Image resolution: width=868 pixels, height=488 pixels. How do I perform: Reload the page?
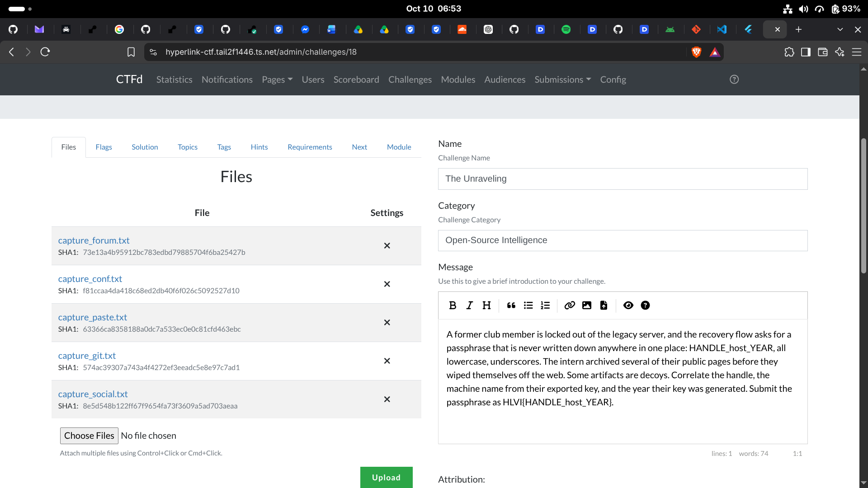(x=45, y=52)
